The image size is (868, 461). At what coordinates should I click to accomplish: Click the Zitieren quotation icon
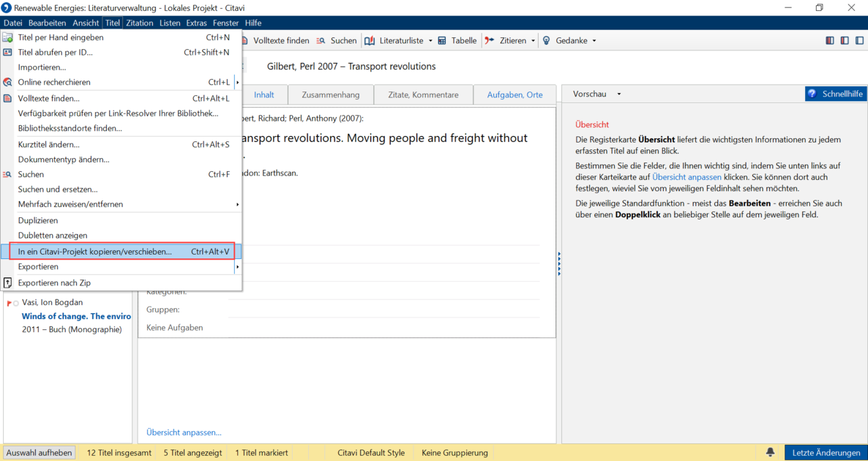[x=490, y=40]
